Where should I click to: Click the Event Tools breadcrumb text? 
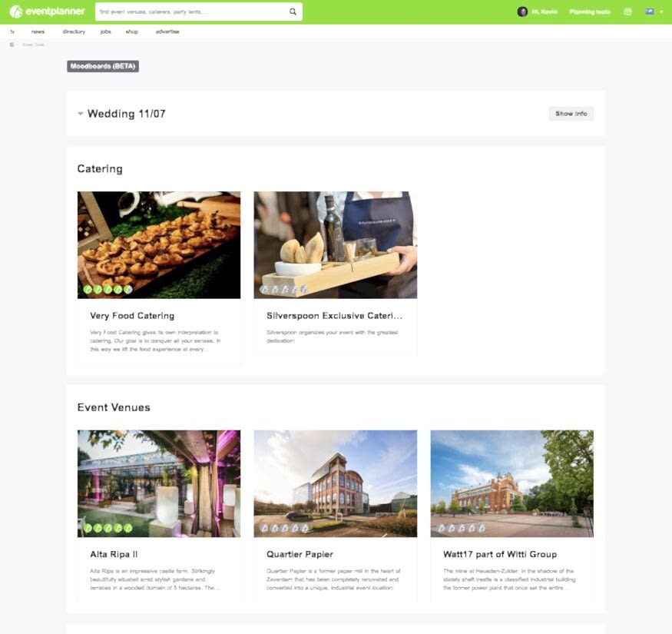click(x=34, y=45)
